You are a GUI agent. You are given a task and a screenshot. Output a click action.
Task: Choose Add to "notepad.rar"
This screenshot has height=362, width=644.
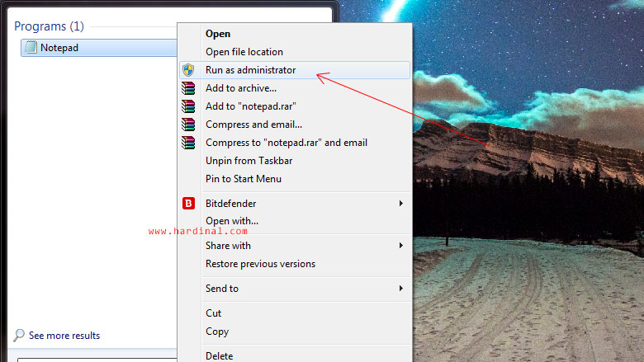coord(295,106)
